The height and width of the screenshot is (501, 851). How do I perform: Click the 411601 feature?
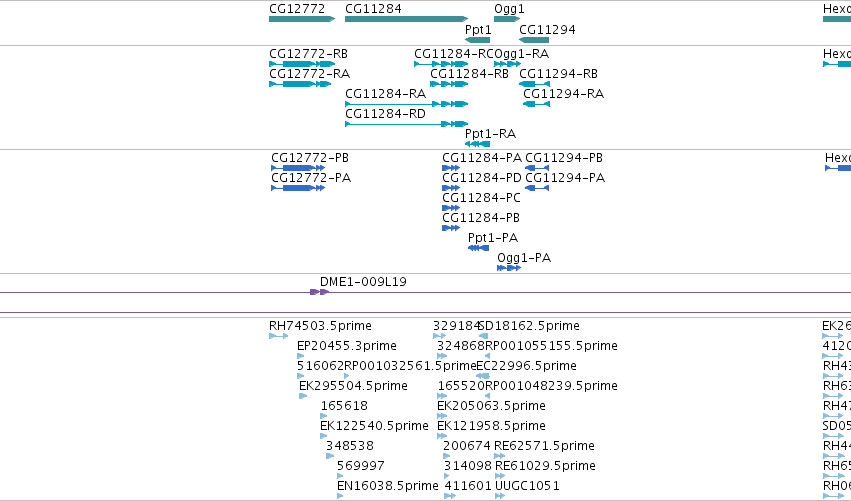tap(450, 497)
